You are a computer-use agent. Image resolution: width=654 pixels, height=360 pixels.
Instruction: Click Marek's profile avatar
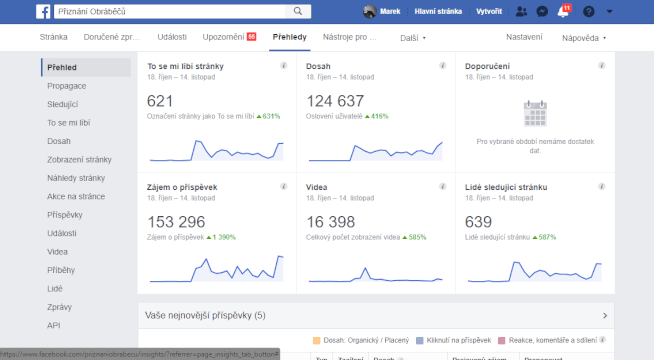coord(370,11)
